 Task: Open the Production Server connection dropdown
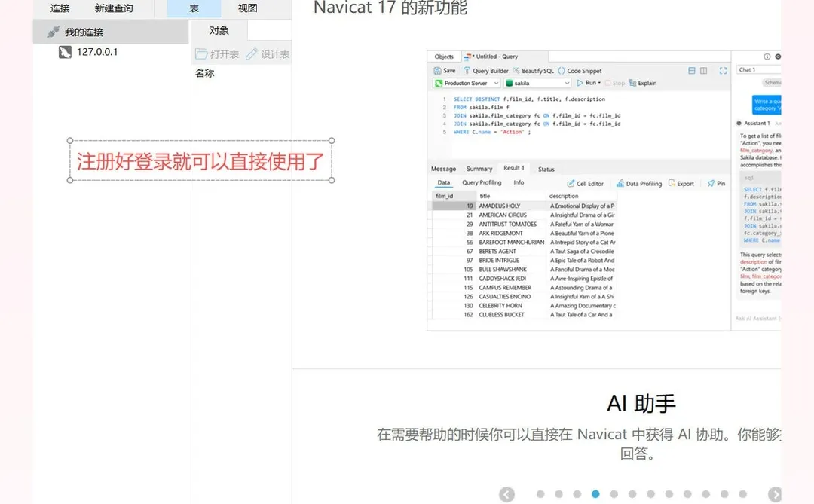point(495,83)
